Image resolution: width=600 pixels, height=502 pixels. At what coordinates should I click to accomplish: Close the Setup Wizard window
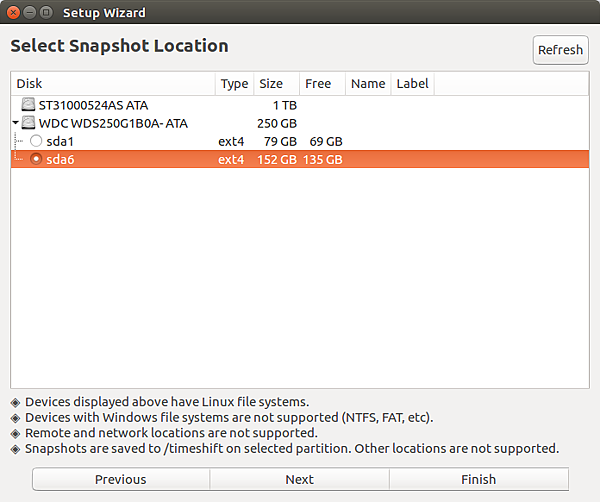click(13, 13)
